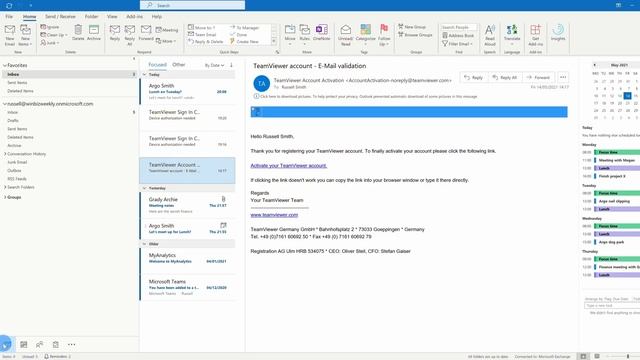Open the Move dropdown button

[x=290, y=35]
